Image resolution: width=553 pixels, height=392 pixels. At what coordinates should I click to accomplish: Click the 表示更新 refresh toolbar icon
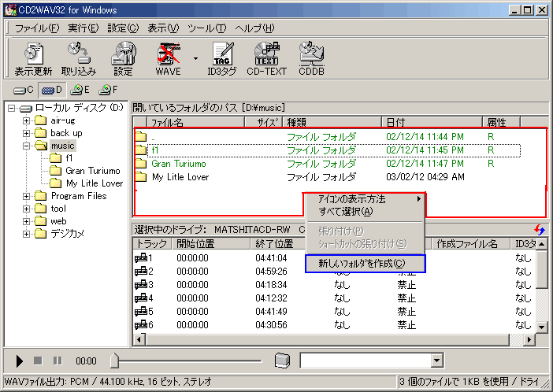(x=33, y=58)
